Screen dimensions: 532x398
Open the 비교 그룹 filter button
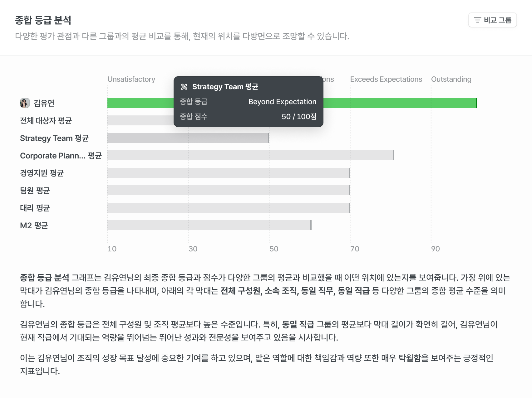point(492,20)
